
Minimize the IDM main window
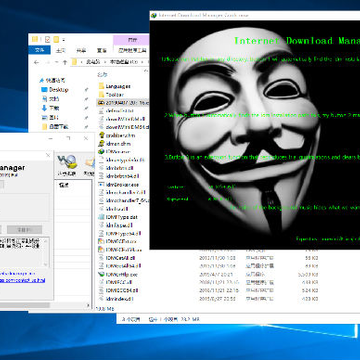(51, 138)
